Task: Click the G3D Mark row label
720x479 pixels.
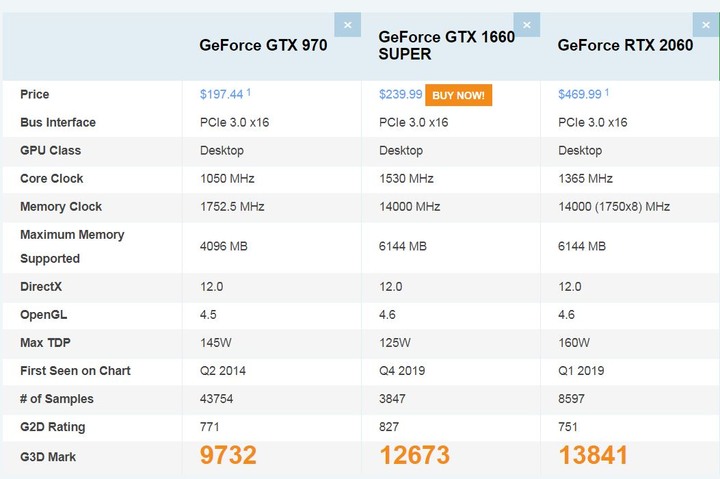Action: [48, 457]
